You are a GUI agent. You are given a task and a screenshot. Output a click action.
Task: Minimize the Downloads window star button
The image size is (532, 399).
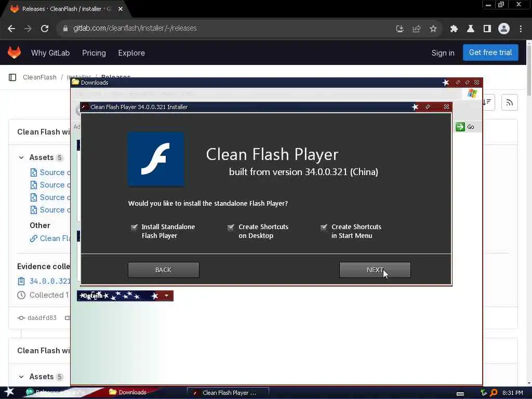pyautogui.click(x=446, y=83)
